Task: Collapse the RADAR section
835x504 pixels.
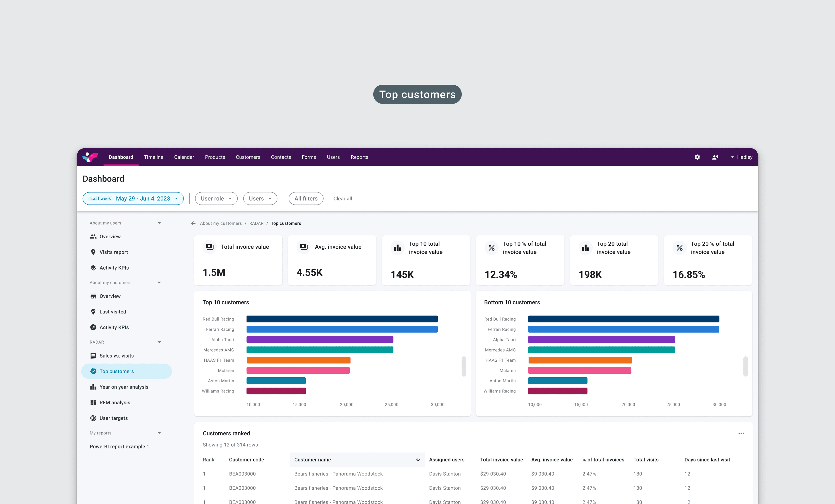Action: coord(159,342)
